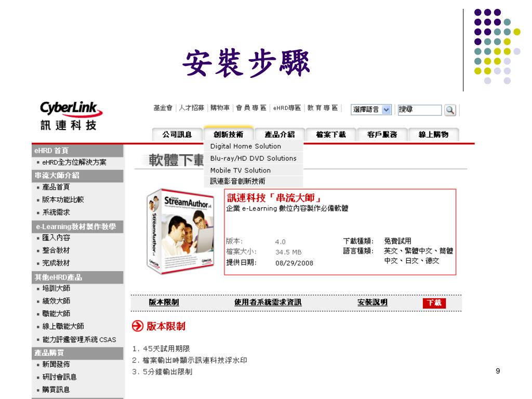Go to the 客戶服務 tab
This screenshot has height=399, width=532.
pos(382,135)
